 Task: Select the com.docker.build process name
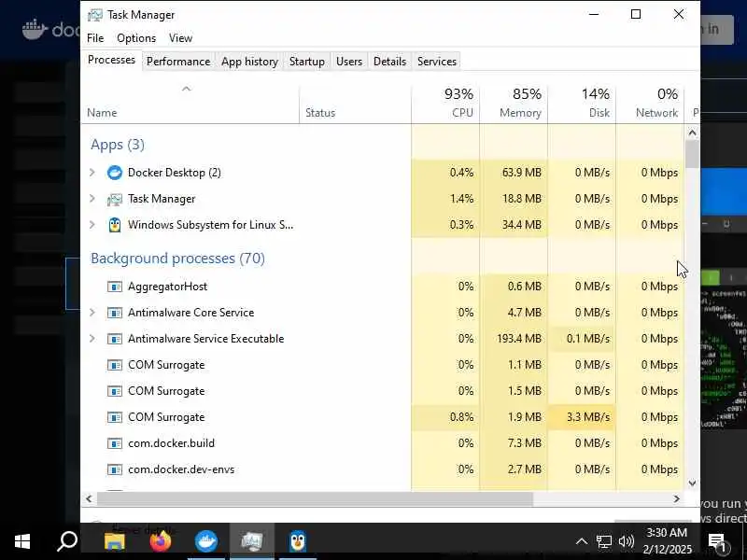(171, 443)
